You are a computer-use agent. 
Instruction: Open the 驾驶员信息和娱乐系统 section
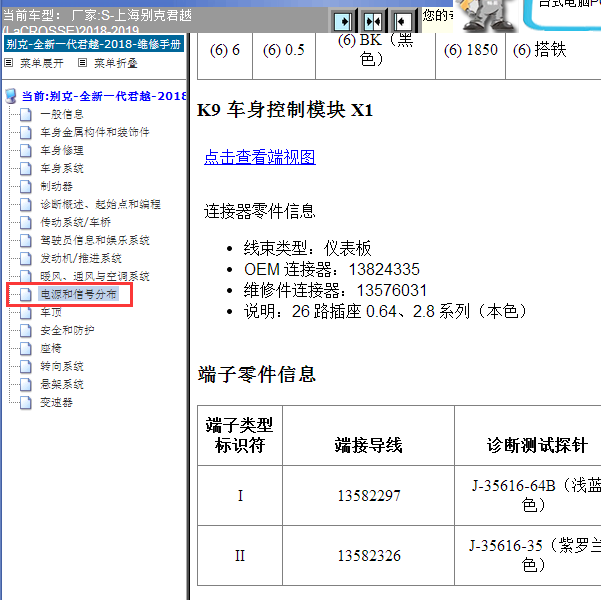[x=95, y=240]
